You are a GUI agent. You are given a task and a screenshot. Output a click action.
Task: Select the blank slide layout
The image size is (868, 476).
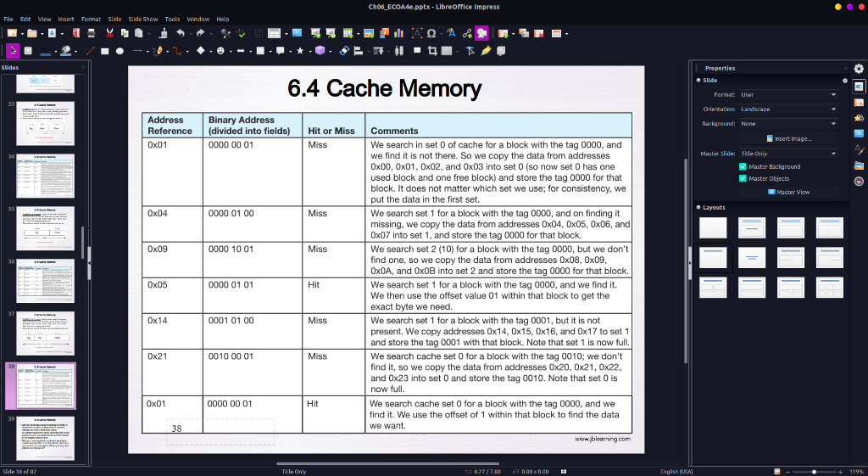pos(713,227)
